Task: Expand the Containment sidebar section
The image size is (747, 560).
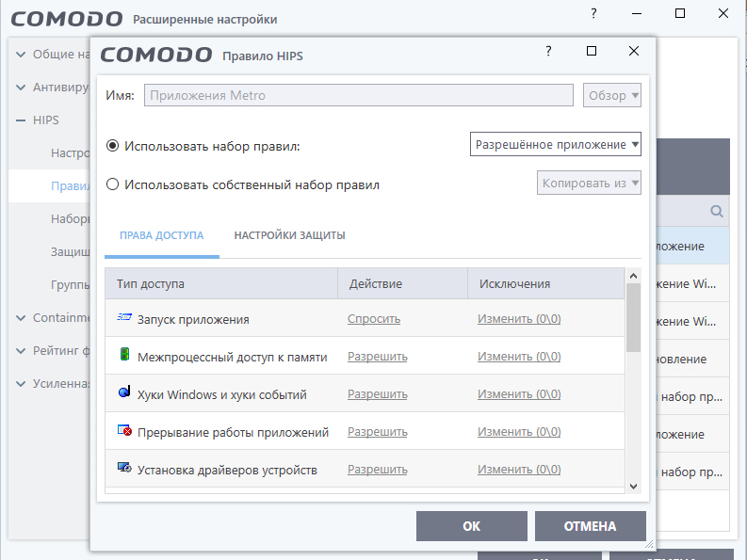Action: coord(21,317)
